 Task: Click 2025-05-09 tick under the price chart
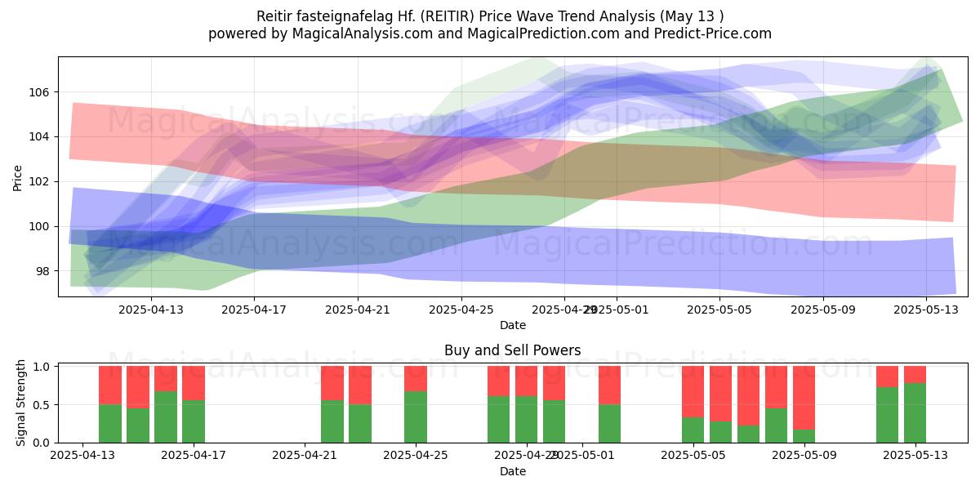[x=823, y=310]
